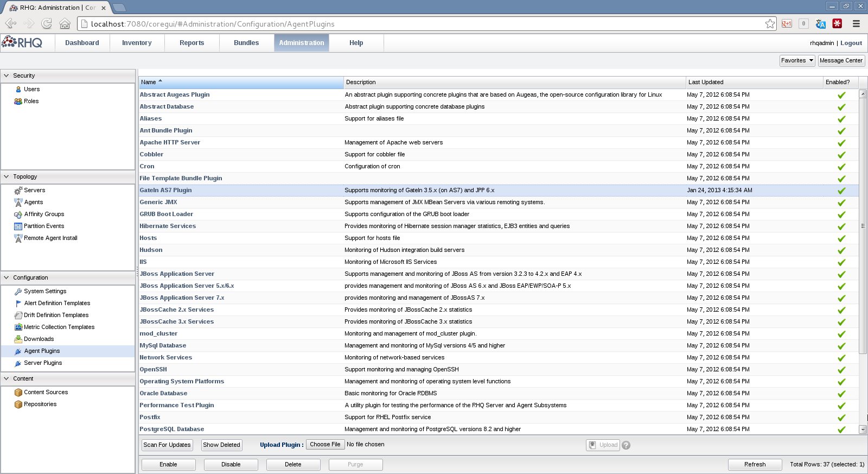Click the upload help question mark icon
Viewport: 868px width, 474px height.
[x=626, y=445]
